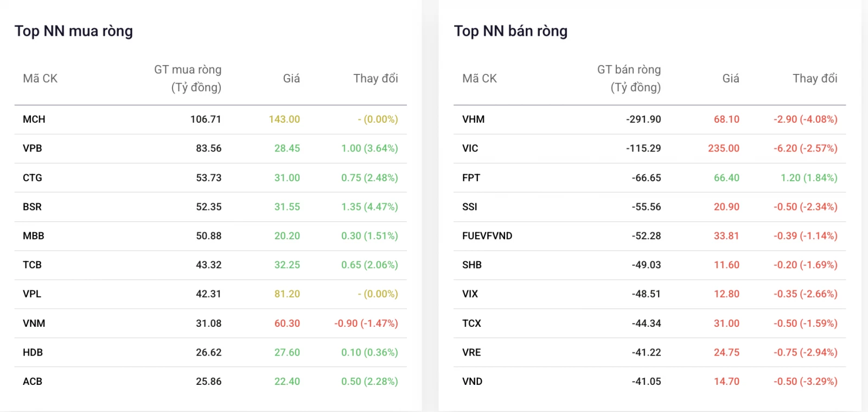The width and height of the screenshot is (868, 412).
Task: Click CTG net-buy value "53.73"
Action: (209, 178)
